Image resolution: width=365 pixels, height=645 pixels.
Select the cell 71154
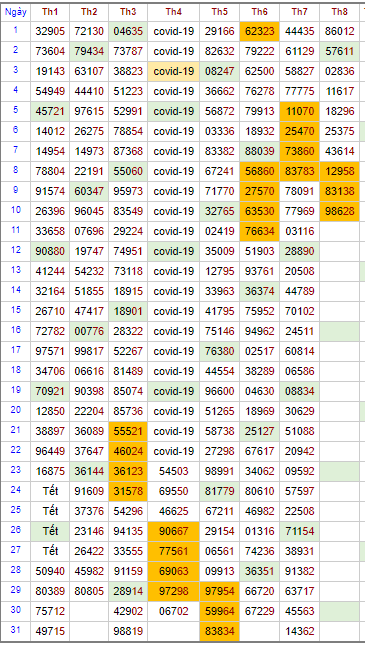point(299,530)
